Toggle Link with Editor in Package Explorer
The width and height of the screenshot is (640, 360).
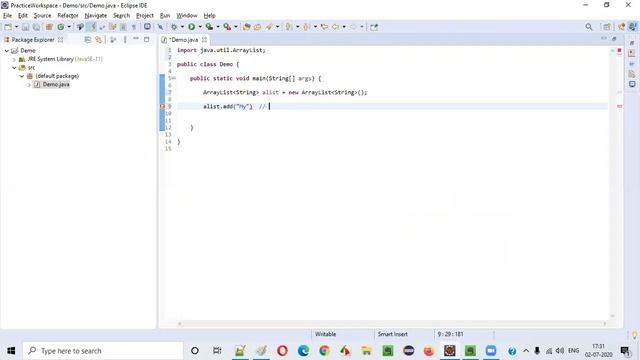click(x=98, y=40)
